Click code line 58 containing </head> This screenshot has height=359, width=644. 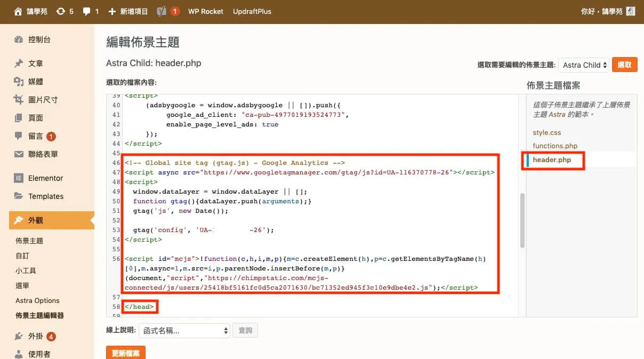140,307
